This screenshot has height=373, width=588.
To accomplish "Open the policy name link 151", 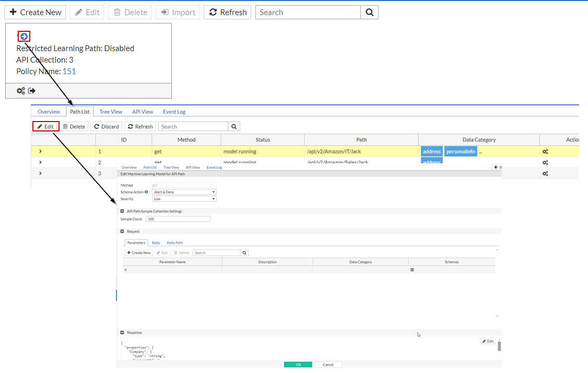I will 69,71.
